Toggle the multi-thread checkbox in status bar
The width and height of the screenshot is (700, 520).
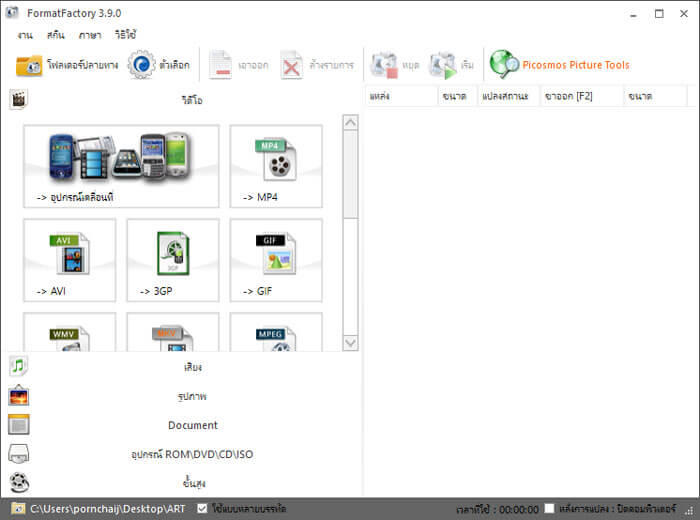(x=202, y=508)
